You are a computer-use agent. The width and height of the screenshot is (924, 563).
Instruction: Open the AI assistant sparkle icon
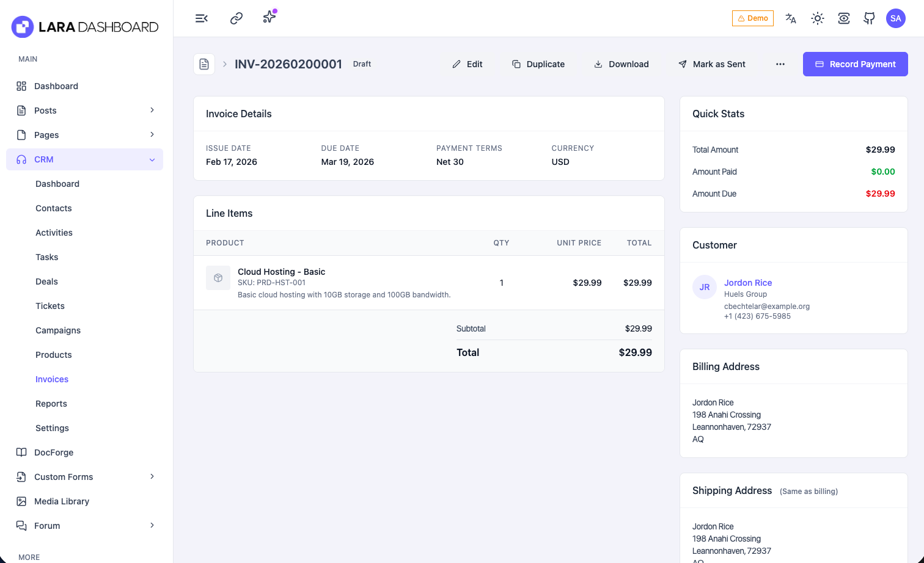click(269, 18)
